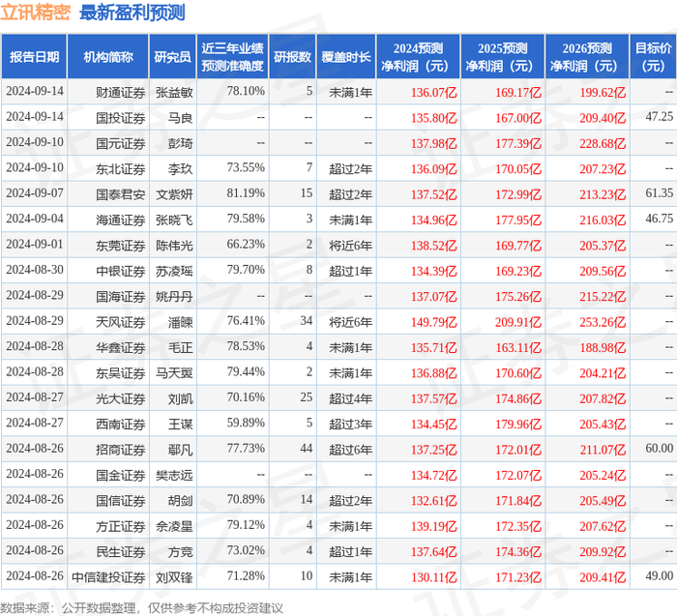Viewport: 677px width, 616px height.
Task: Click the 机构简称 column header
Action: 108,57
